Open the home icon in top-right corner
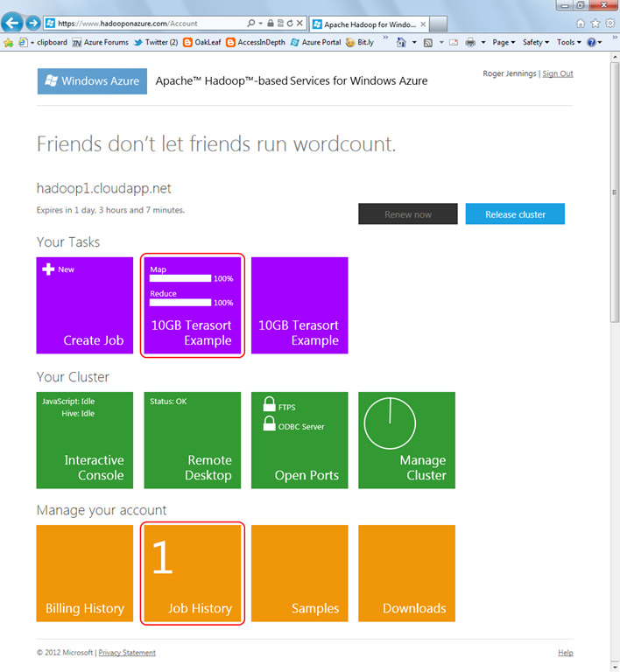 (580, 23)
